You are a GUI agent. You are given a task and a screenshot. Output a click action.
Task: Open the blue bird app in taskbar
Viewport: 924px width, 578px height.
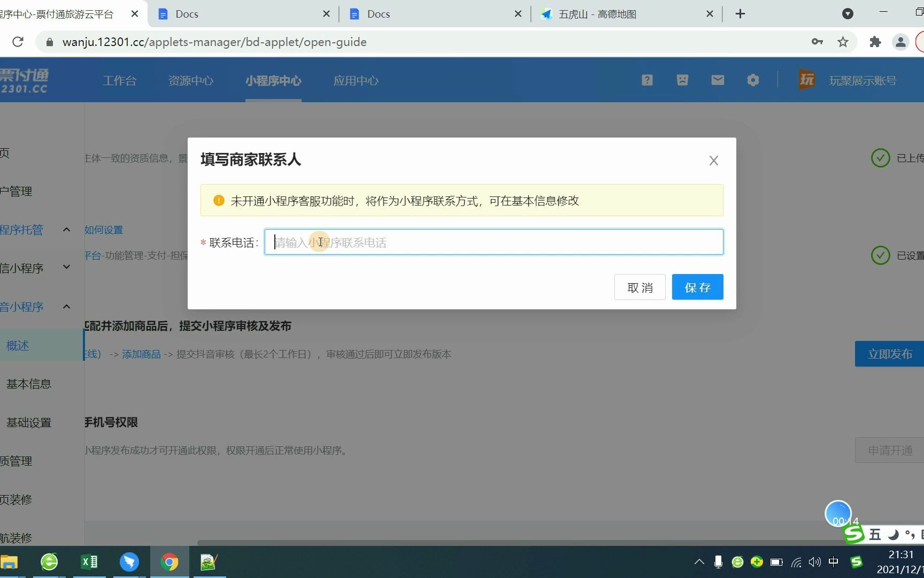coord(129,562)
